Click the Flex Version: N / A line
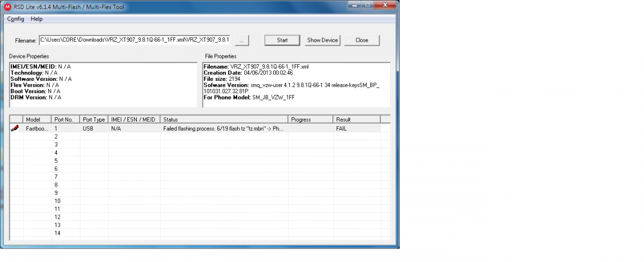The width and height of the screenshot is (644, 262). (35, 85)
